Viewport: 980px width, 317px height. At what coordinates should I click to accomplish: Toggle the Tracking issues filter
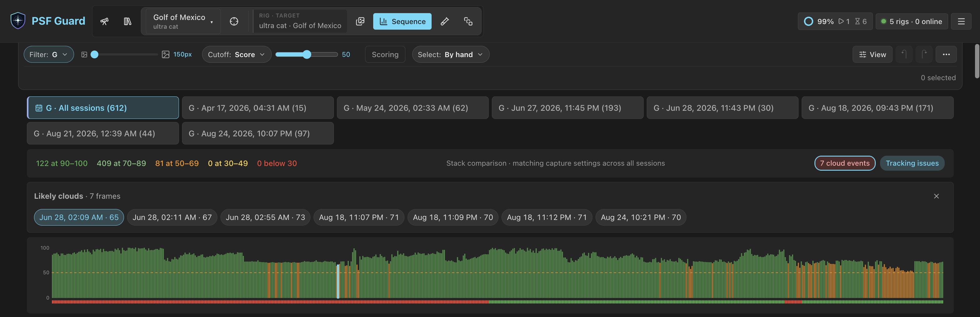point(912,163)
